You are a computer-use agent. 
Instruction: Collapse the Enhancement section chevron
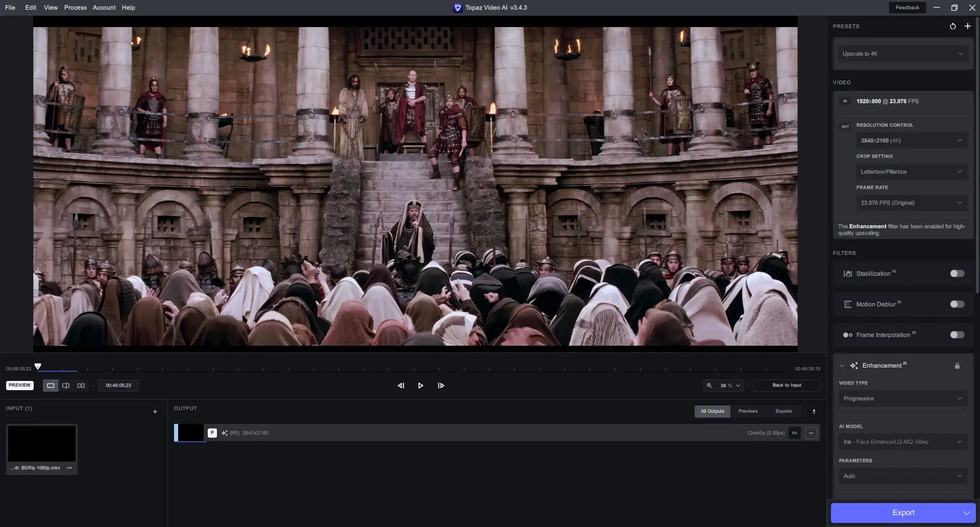coord(842,366)
